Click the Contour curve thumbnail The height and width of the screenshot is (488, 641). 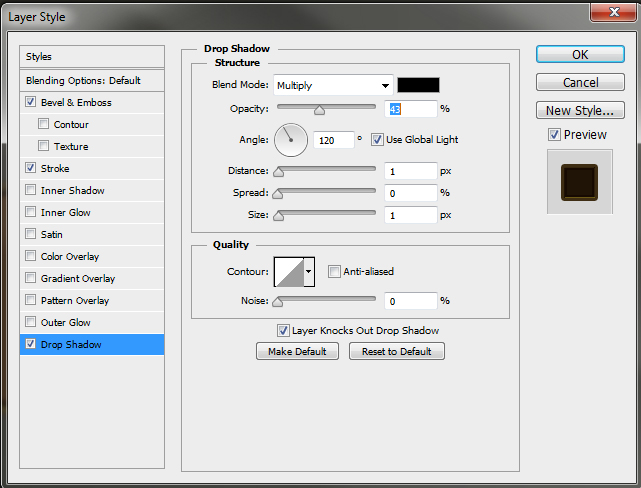pos(289,271)
